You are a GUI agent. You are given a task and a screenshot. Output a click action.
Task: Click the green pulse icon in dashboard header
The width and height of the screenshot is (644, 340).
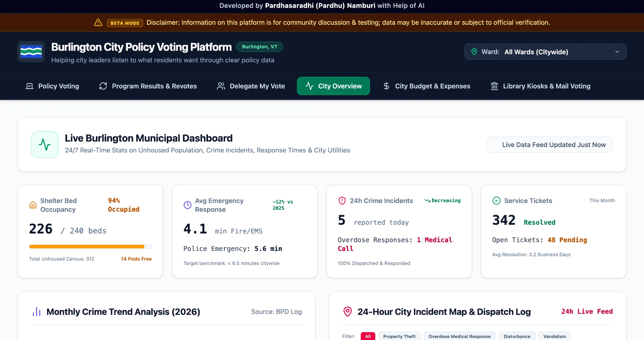(x=45, y=145)
